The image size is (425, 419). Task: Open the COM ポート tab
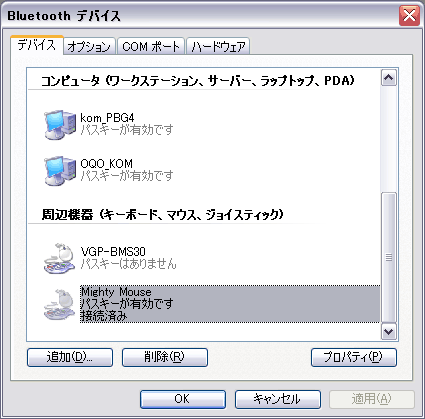pyautogui.click(x=151, y=46)
